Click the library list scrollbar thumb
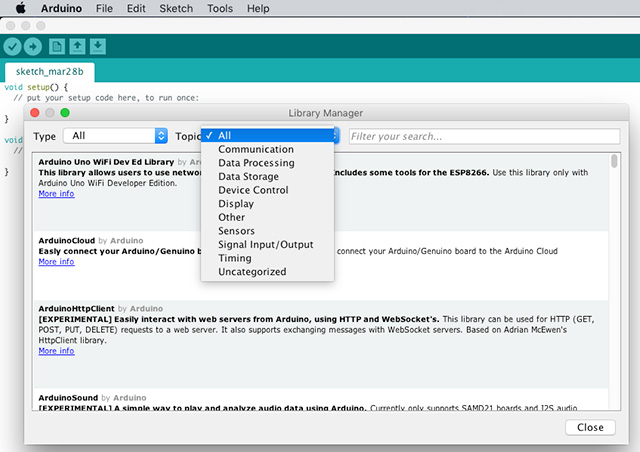The height and width of the screenshot is (452, 640). (x=614, y=161)
